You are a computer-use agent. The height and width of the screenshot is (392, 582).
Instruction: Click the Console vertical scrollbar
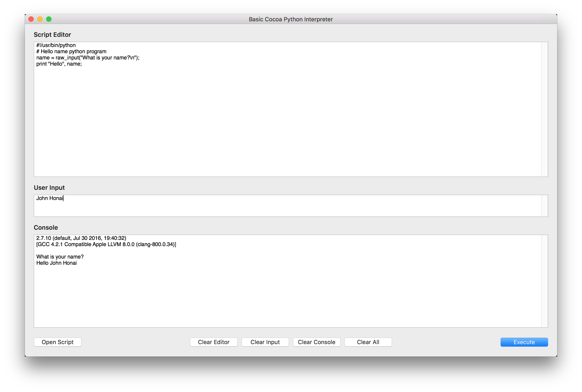545,281
